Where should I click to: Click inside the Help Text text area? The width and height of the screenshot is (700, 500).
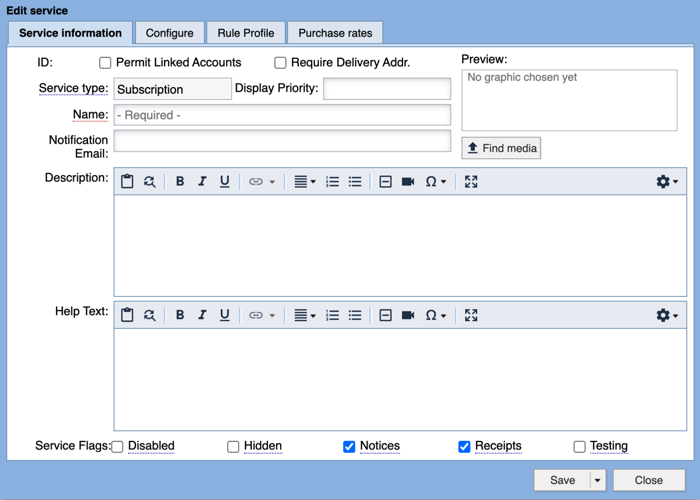(400, 379)
